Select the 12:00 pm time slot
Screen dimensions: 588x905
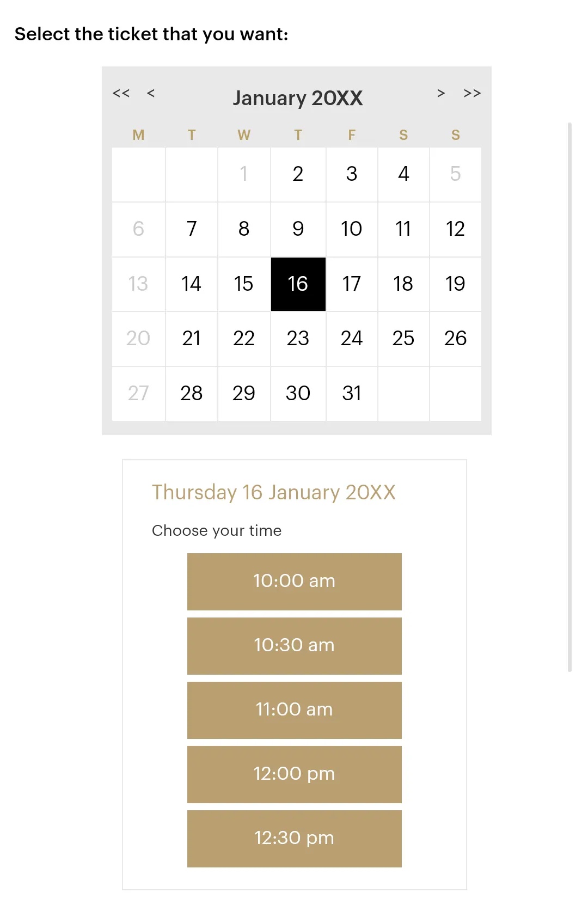(x=294, y=774)
